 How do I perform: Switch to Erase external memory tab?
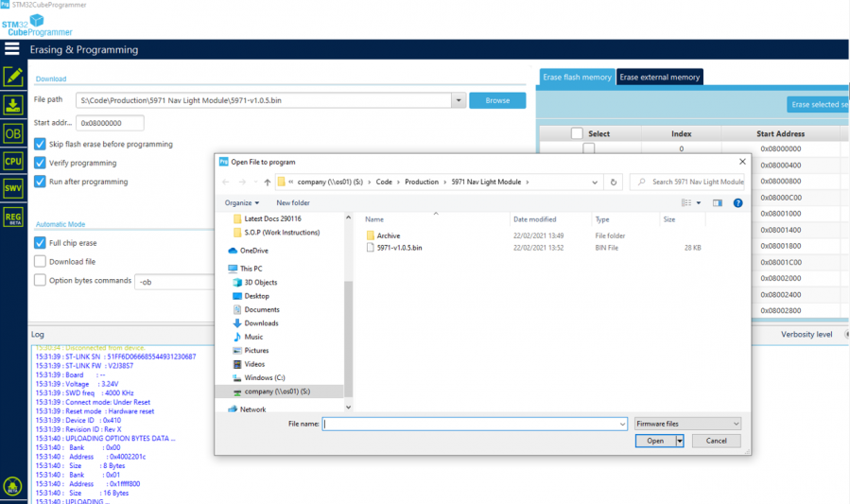tap(659, 77)
